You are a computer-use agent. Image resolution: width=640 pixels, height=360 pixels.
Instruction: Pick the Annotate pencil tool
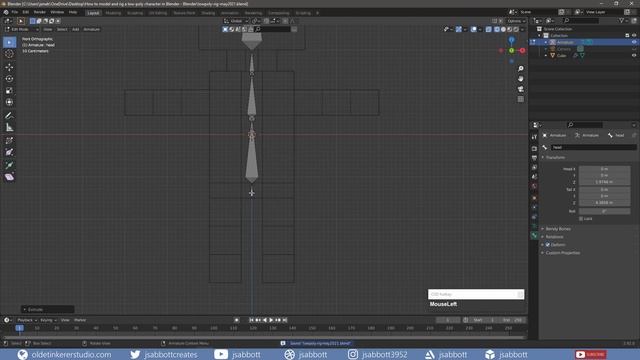(x=9, y=116)
